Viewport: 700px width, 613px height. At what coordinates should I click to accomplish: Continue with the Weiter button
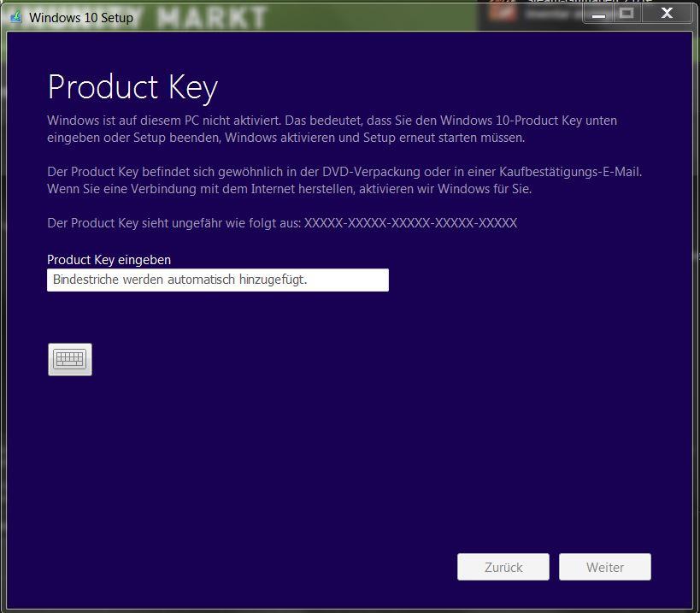point(605,567)
